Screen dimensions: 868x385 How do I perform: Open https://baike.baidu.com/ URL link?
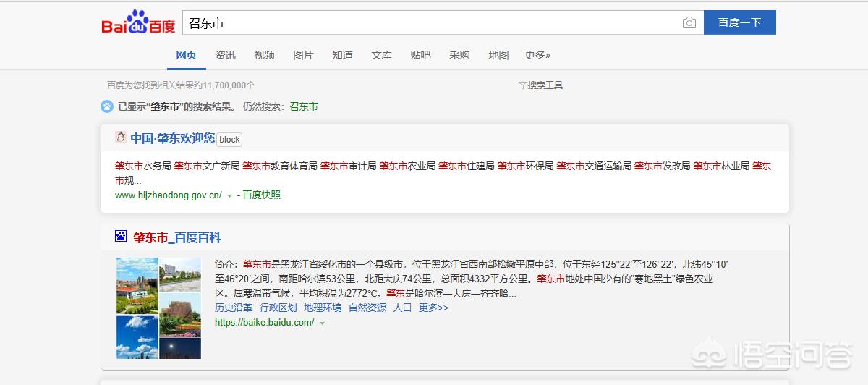coord(265,322)
